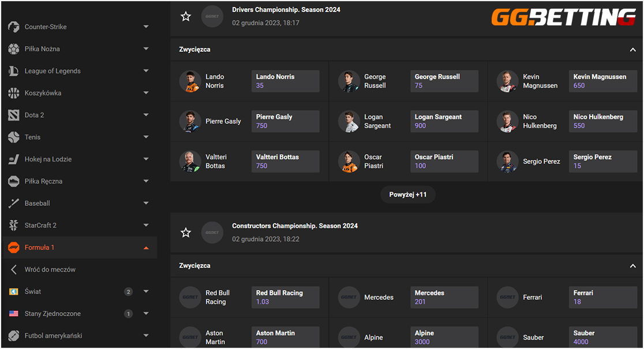Show more drivers with Powyżej +11
Viewport: 644px width, 349px height.
tap(408, 194)
